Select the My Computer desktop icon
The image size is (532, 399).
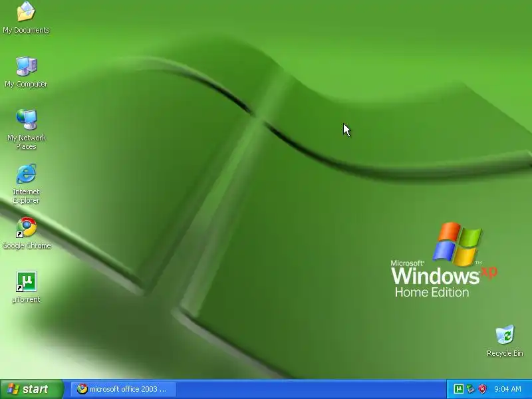[x=26, y=66]
